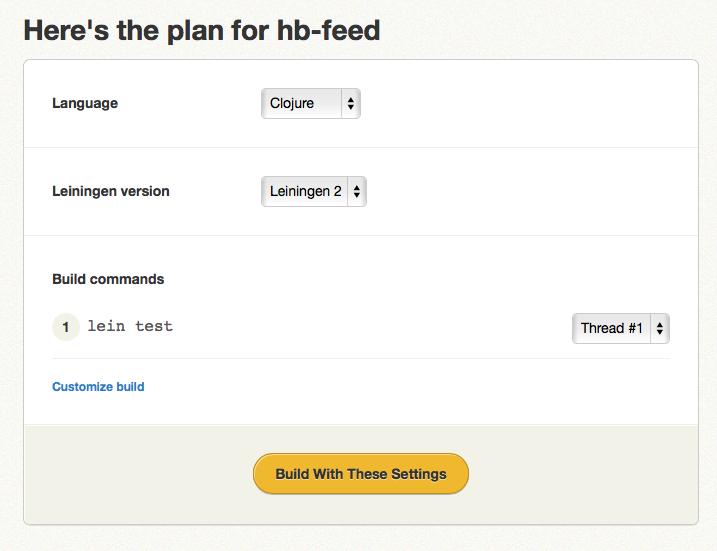Open the Language dropdown showing Clojure
The width and height of the screenshot is (717, 551).
click(310, 104)
